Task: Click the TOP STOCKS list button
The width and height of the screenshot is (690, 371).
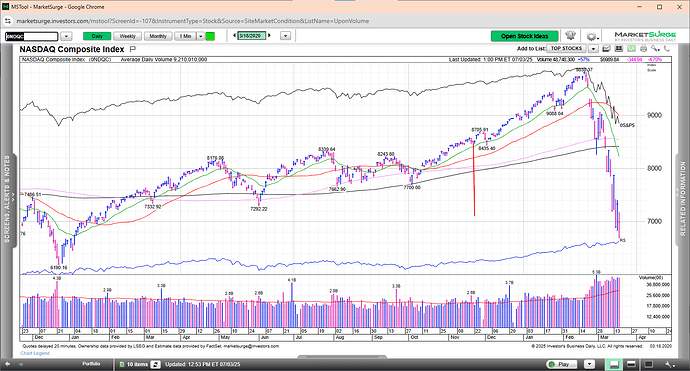Action: tap(566, 48)
